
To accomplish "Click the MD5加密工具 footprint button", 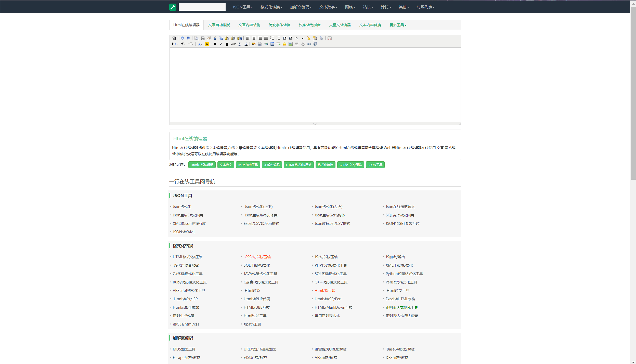I will 248,165.
